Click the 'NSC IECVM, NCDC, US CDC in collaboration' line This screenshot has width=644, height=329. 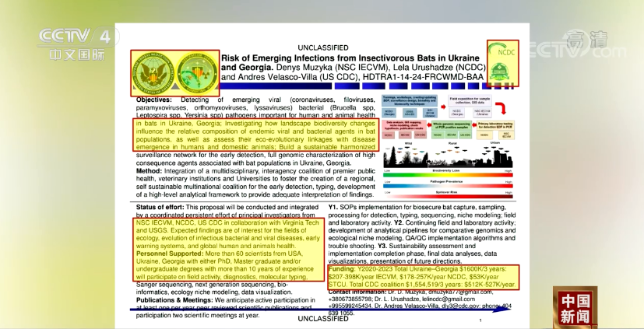point(227,222)
